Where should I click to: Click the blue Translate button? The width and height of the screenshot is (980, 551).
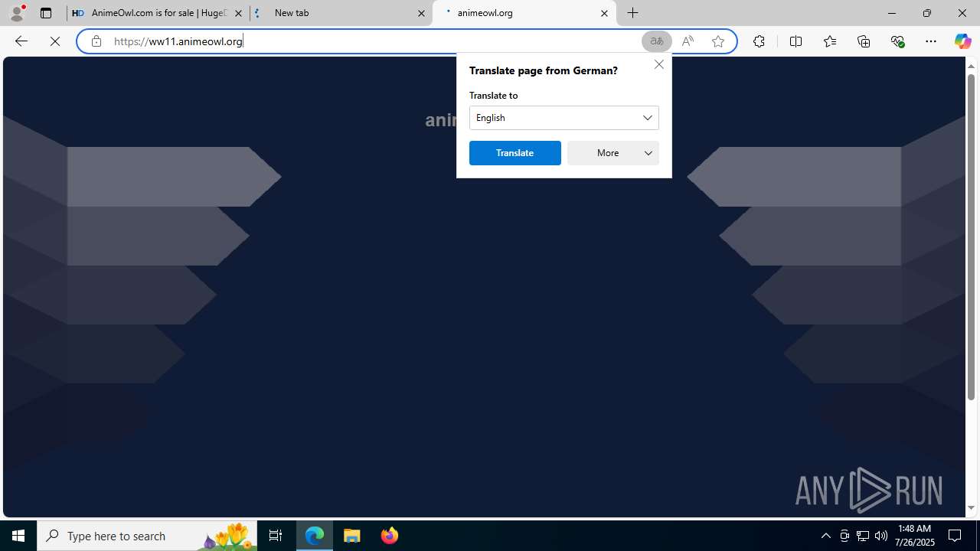(x=515, y=153)
